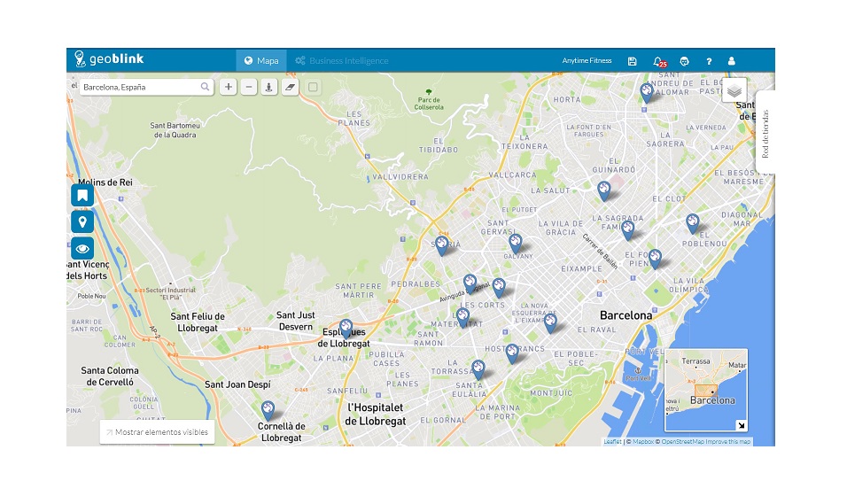Click the bookmark button on left sidebar
This screenshot has width=847, height=504.
pyautogui.click(x=82, y=196)
